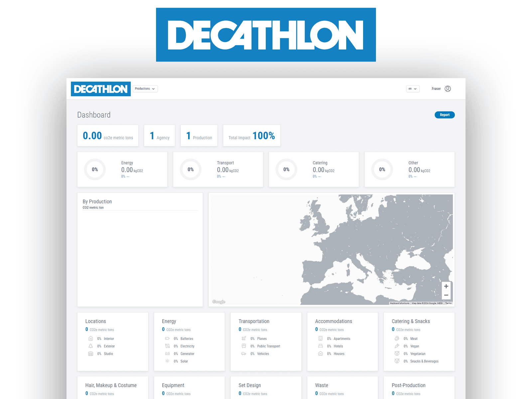This screenshot has width=532, height=399.
Task: Click the Energy category card title
Action: pyautogui.click(x=169, y=321)
